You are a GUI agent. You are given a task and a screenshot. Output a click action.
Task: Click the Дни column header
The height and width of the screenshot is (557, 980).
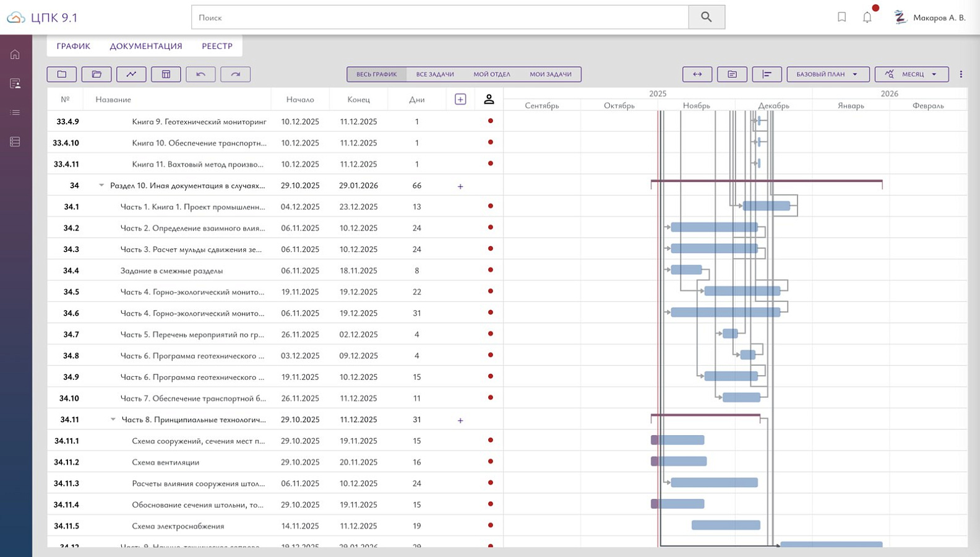417,99
